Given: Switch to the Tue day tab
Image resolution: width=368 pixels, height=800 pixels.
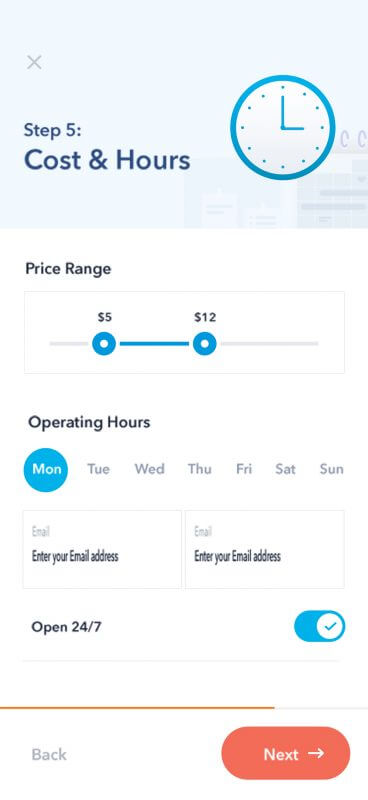Looking at the screenshot, I should (99, 469).
